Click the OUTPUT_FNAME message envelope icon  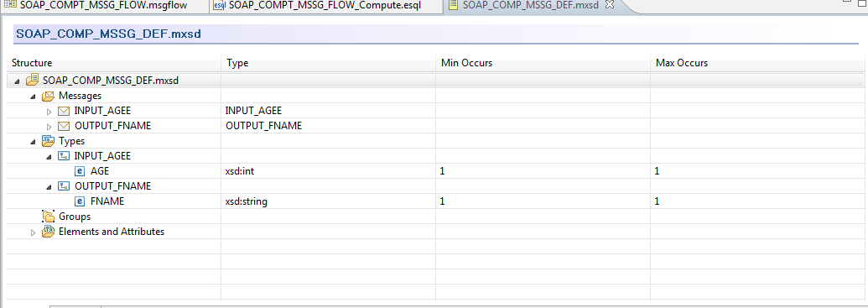coord(64,126)
